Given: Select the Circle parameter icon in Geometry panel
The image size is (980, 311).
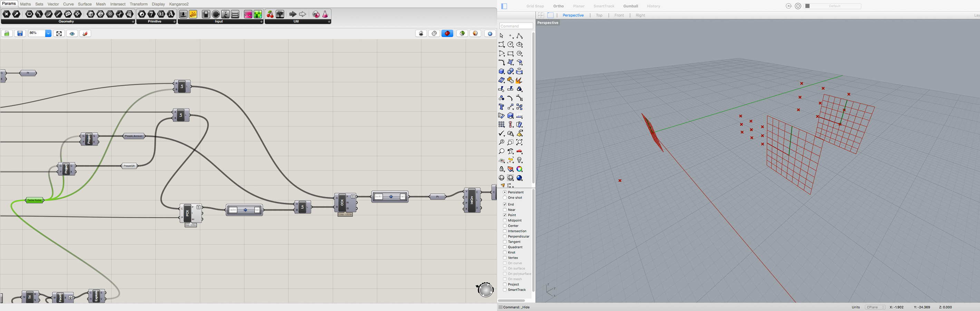Looking at the screenshot, I should pyautogui.click(x=29, y=14).
